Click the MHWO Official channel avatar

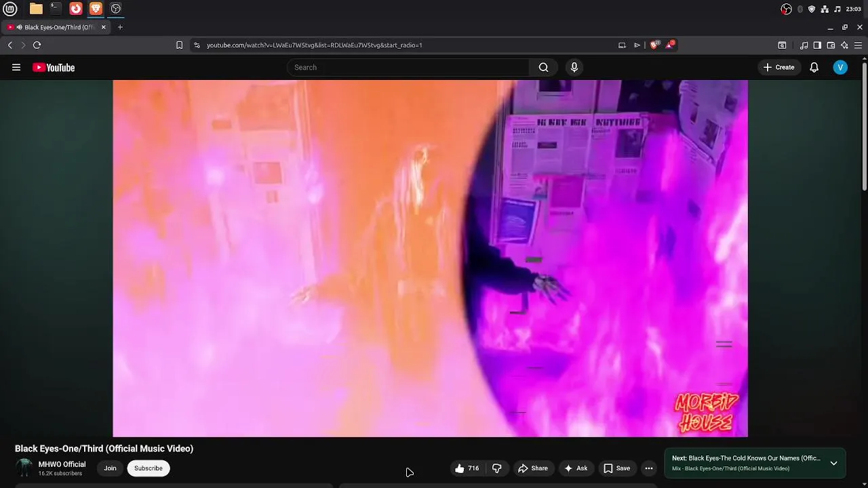(24, 468)
